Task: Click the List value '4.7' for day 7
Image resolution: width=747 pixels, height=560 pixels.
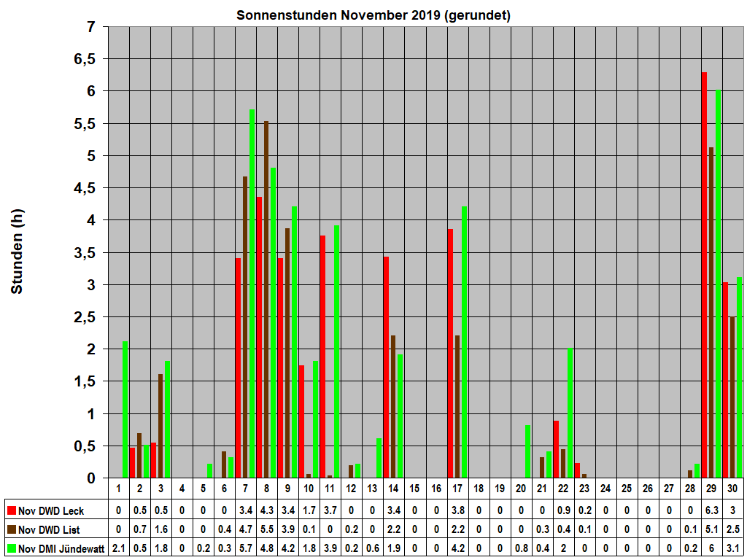Action: click(x=245, y=529)
